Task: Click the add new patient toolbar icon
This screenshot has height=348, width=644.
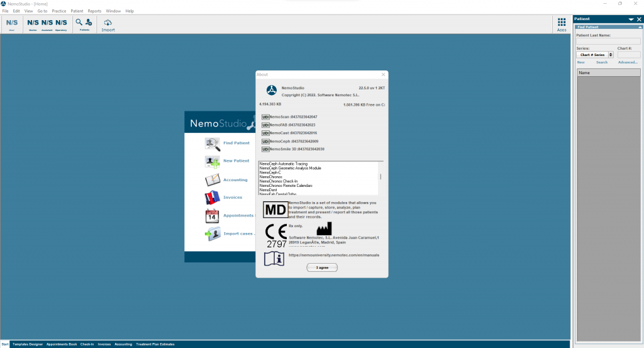Action: pyautogui.click(x=89, y=23)
